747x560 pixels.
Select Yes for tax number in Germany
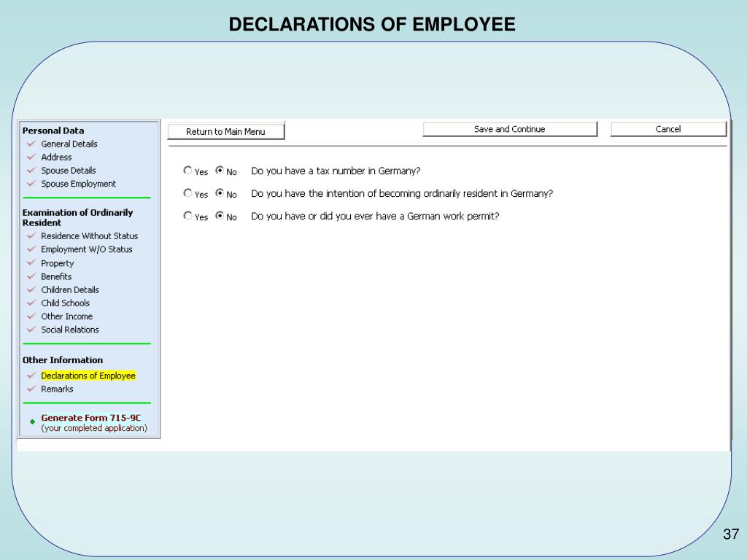(187, 170)
